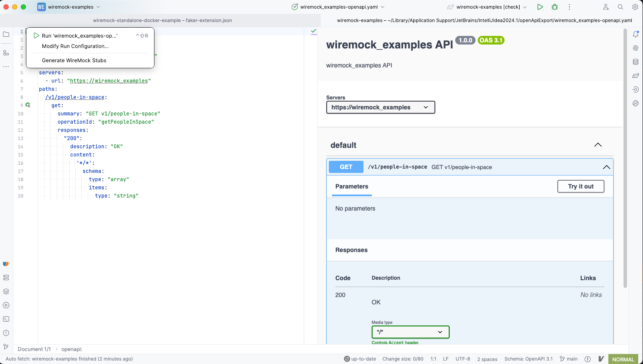Show more tool windows ellipsis icon
This screenshot has width=643, height=364.
[x=6, y=67]
